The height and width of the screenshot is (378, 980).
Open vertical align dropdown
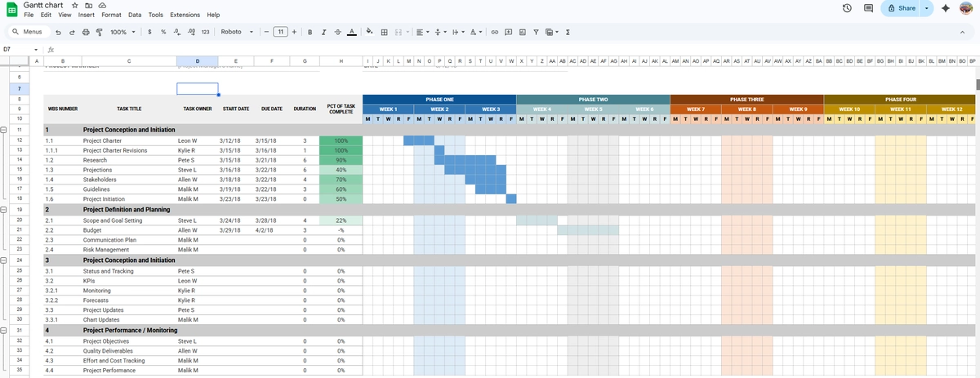tap(441, 32)
